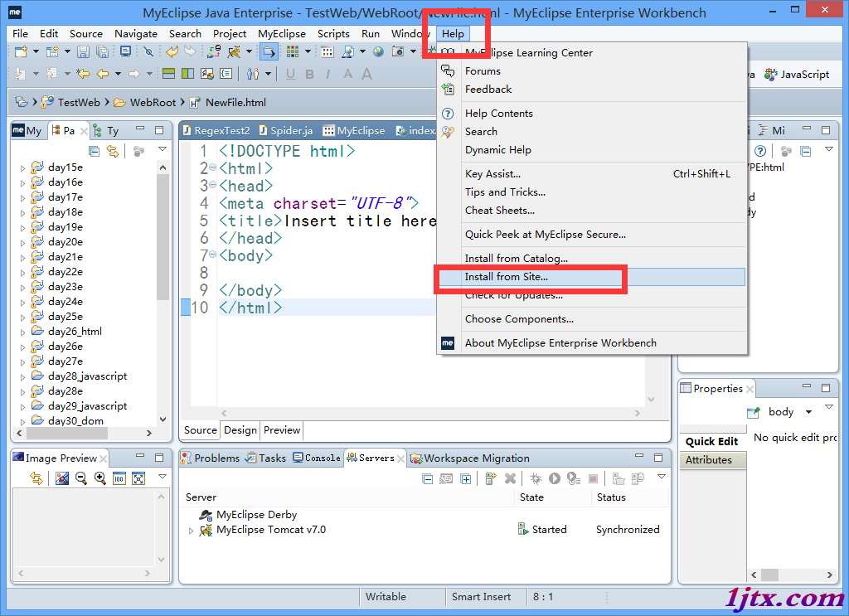Viewport: 849px width, 616px height.
Task: Click Choose Components... entry
Action: coord(592,319)
